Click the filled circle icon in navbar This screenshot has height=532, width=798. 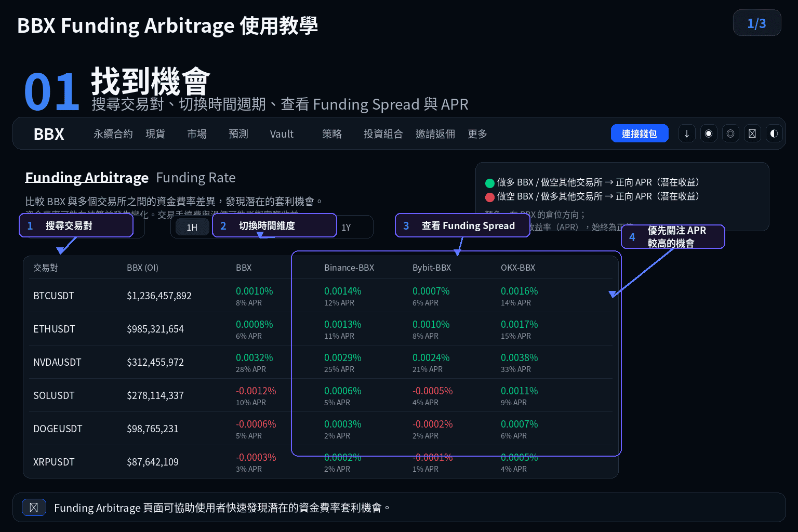click(x=709, y=134)
